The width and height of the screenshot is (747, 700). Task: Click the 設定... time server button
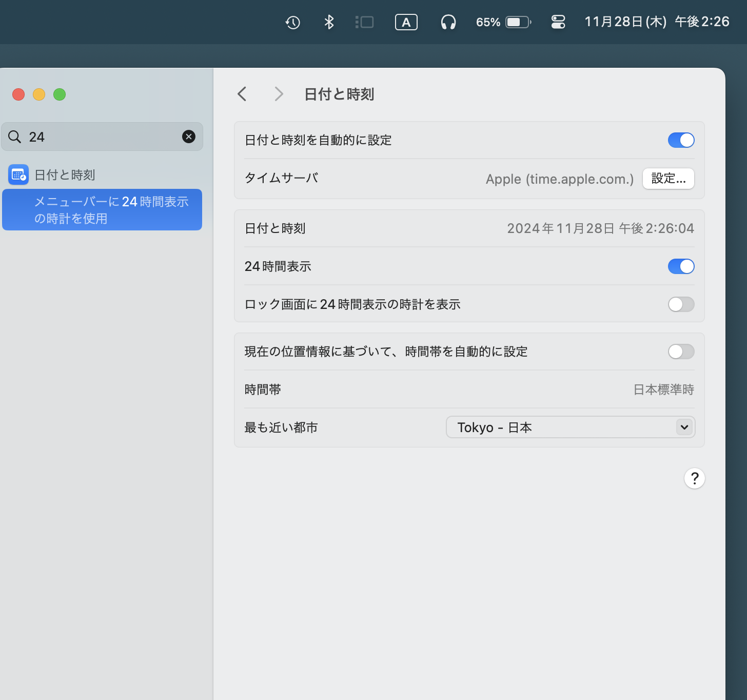tap(669, 179)
